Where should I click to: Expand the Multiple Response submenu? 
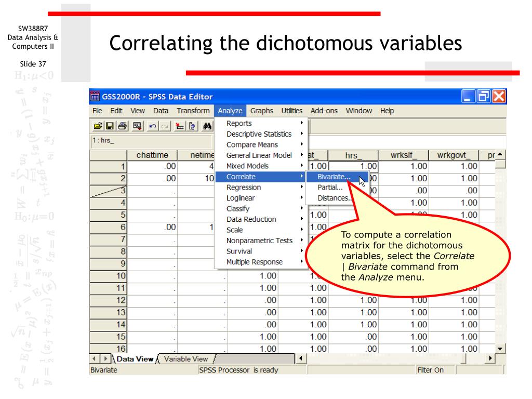pyautogui.click(x=261, y=262)
